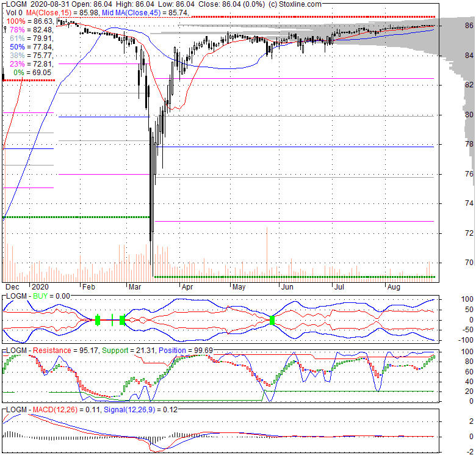Image resolution: width=476 pixels, height=455 pixels.
Task: Click the '78% = 82.48' Fibonacci level
Action: 32,29
